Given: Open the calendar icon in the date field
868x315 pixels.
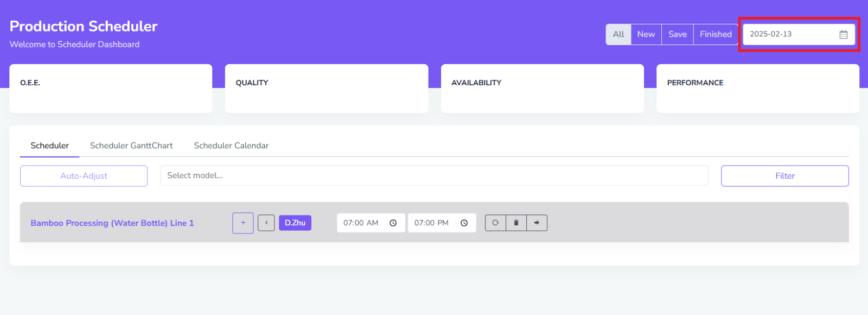Looking at the screenshot, I should [843, 34].
